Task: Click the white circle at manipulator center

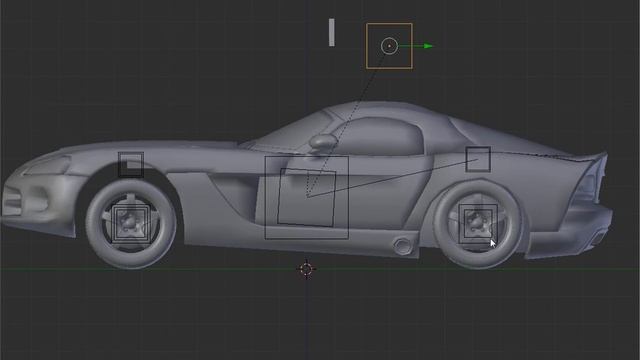Action: click(x=389, y=46)
